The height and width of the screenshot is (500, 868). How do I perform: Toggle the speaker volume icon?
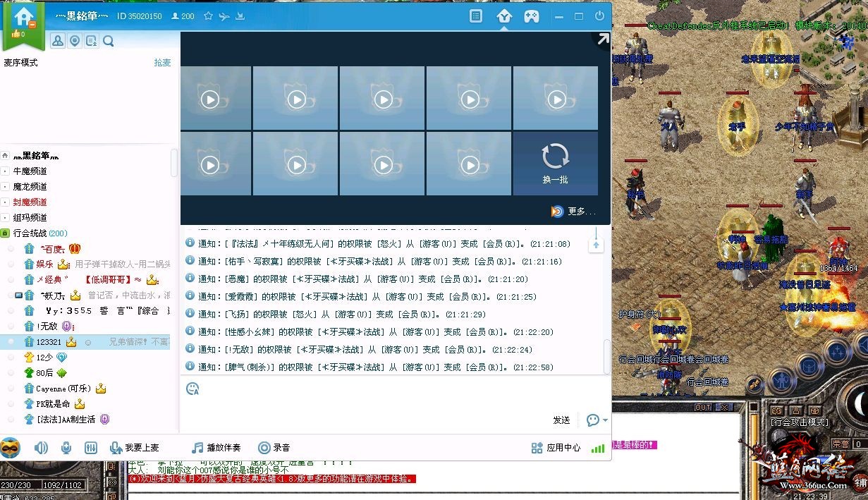41,448
